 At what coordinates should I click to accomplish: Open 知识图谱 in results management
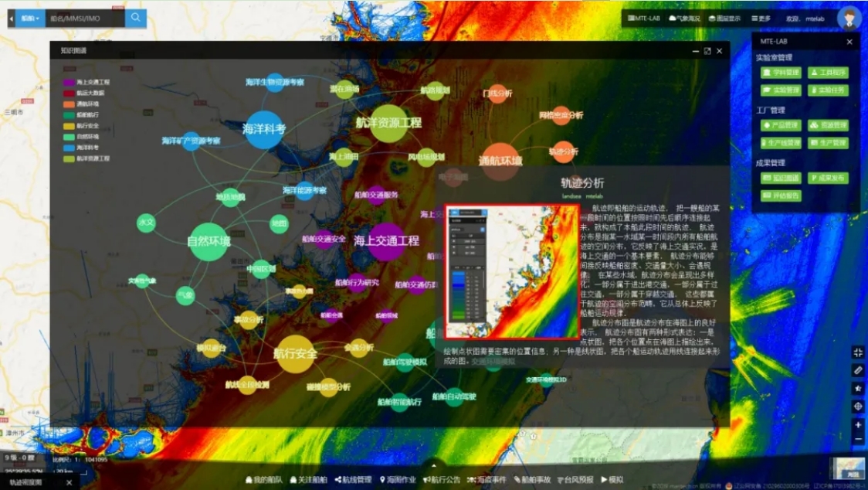pyautogui.click(x=781, y=178)
